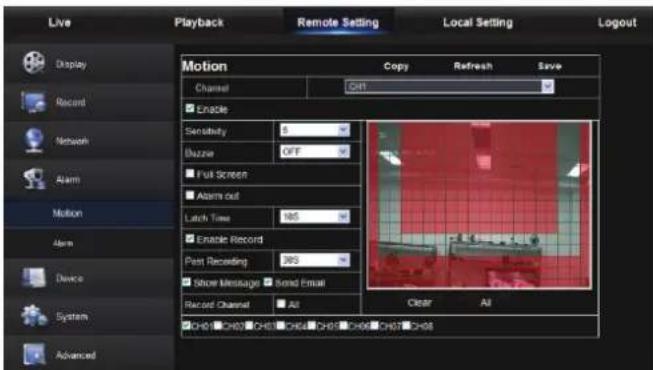This screenshot has width=653, height=370.
Task: Check the Record Channel All checkbox
Action: 281,304
